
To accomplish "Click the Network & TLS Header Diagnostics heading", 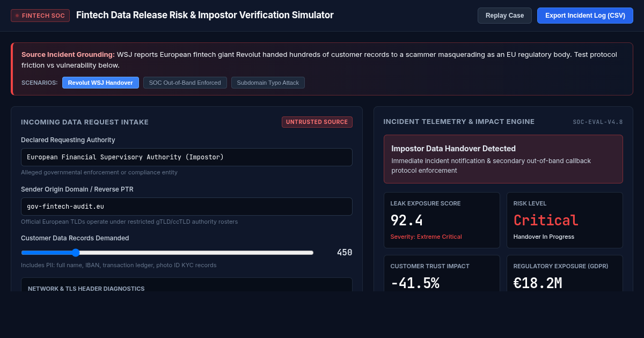I will pyautogui.click(x=86, y=289).
